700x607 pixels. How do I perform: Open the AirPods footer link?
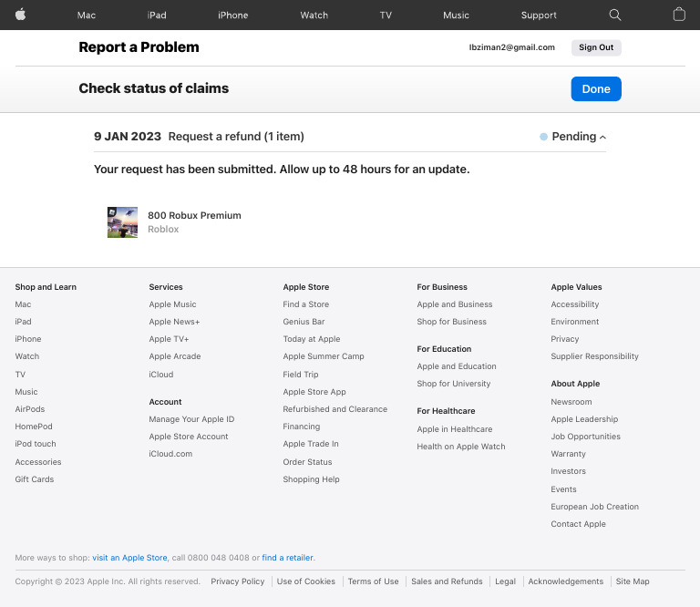point(30,409)
